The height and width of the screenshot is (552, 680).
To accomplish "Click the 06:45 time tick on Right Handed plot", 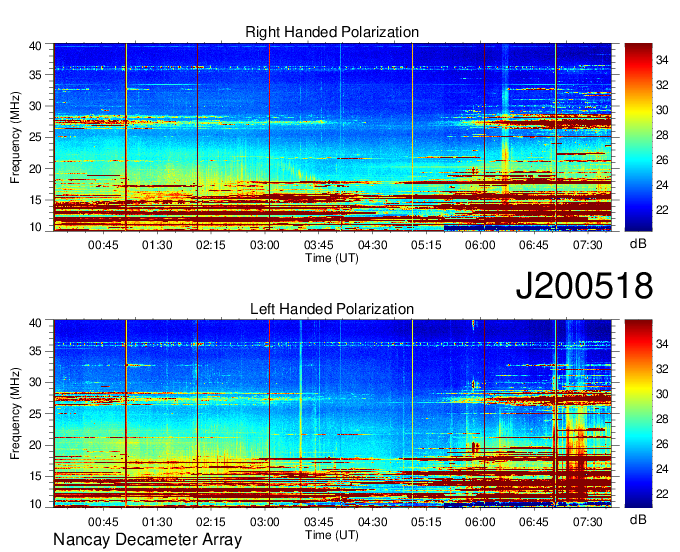I will tap(534, 245).
